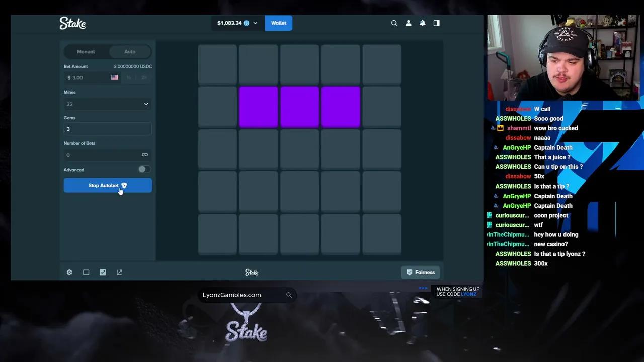Select the middle purple mines tile

[300, 107]
